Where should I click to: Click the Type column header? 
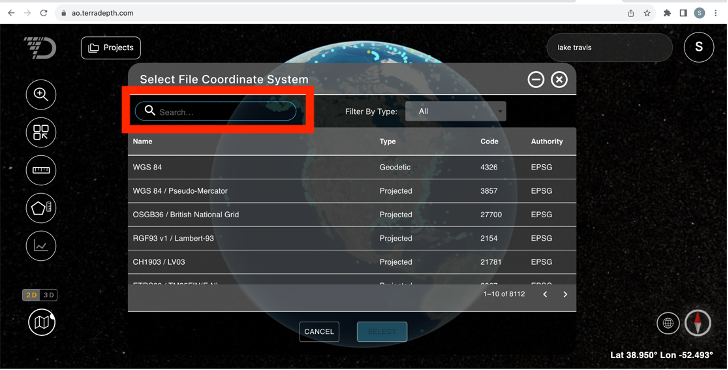(388, 141)
